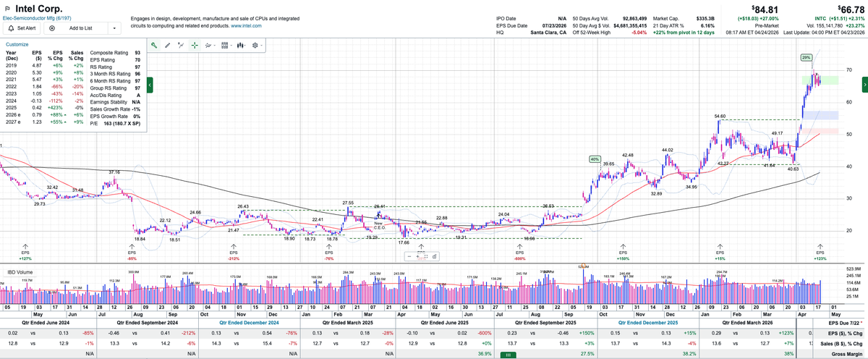Click Add to List button
The image size is (868, 359).
(x=75, y=28)
